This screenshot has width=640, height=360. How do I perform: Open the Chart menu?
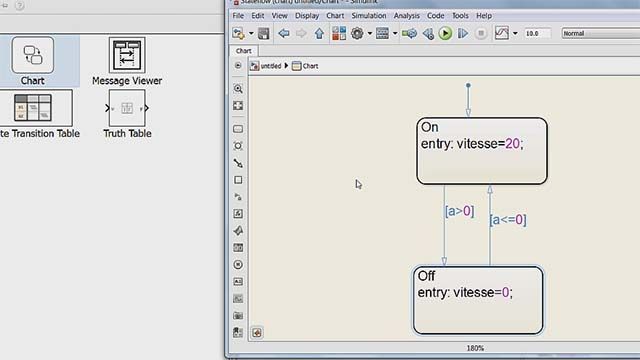click(335, 16)
